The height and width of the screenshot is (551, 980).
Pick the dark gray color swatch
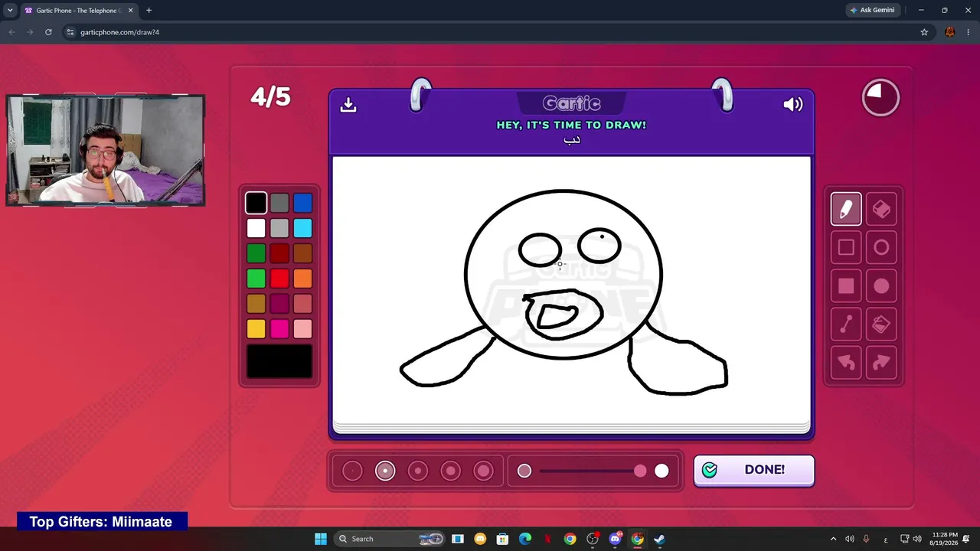279,203
